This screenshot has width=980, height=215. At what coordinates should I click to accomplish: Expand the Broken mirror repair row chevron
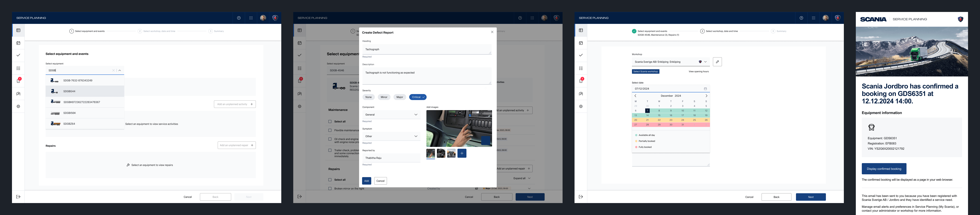pos(529,188)
